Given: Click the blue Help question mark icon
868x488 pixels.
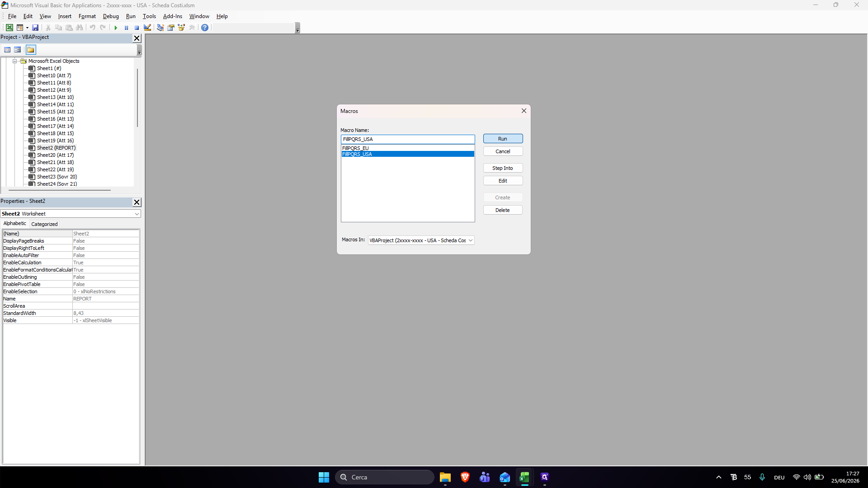Looking at the screenshot, I should [205, 28].
